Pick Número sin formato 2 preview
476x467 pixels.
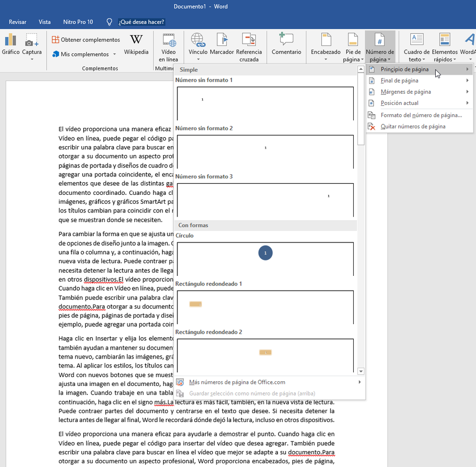click(x=265, y=151)
